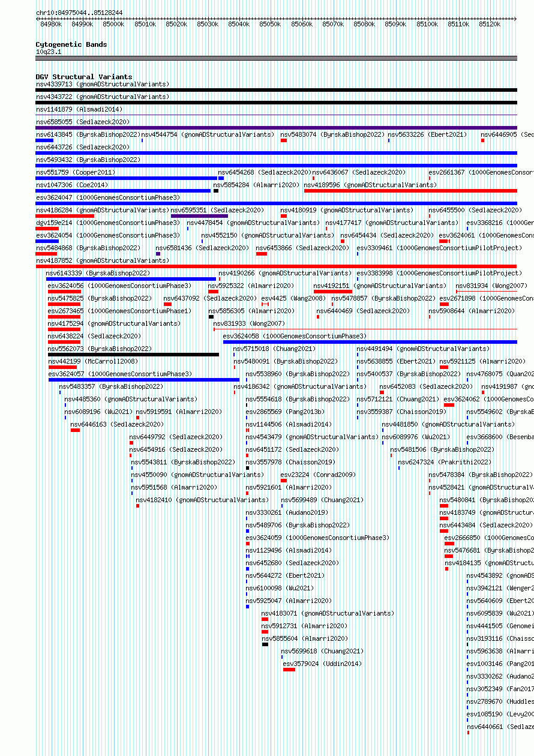
Task: Click variant nsv5483074 (ByrskaBishop2022)
Action: [x=332, y=134]
